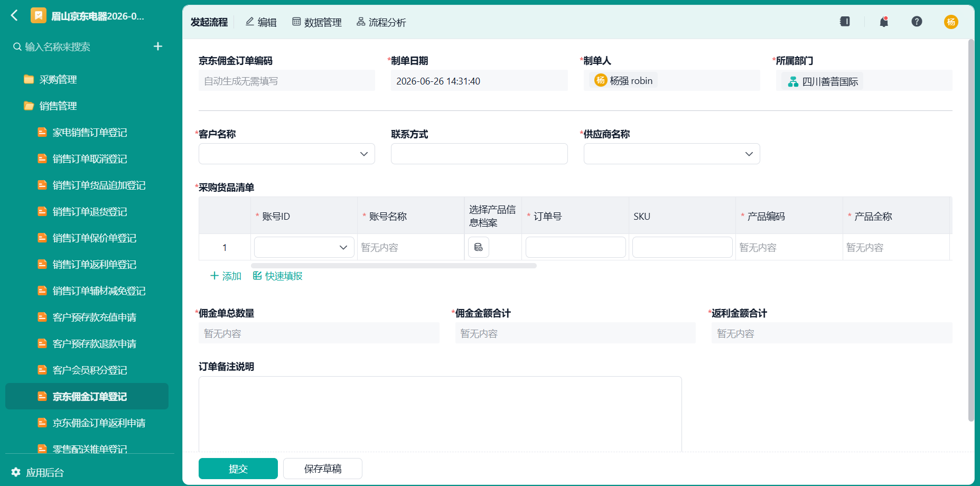Click the 数据管理 table icon
Viewport: 980px width, 486px height.
[296, 22]
